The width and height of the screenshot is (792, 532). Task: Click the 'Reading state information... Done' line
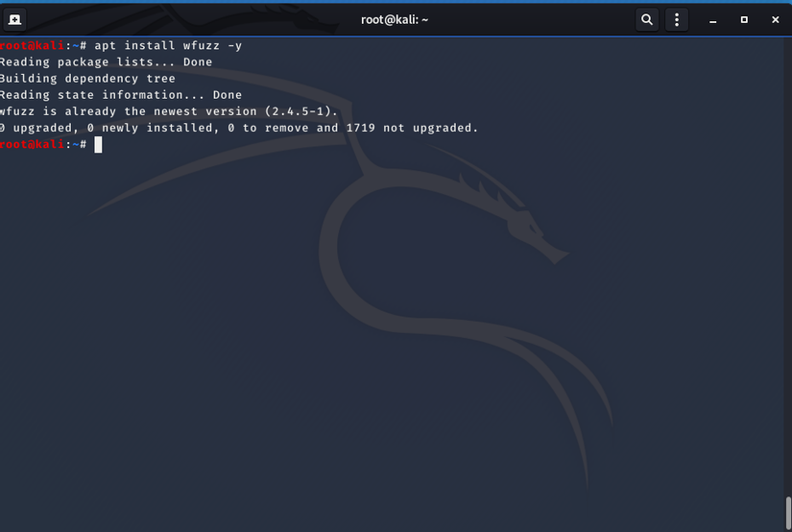tap(121, 95)
